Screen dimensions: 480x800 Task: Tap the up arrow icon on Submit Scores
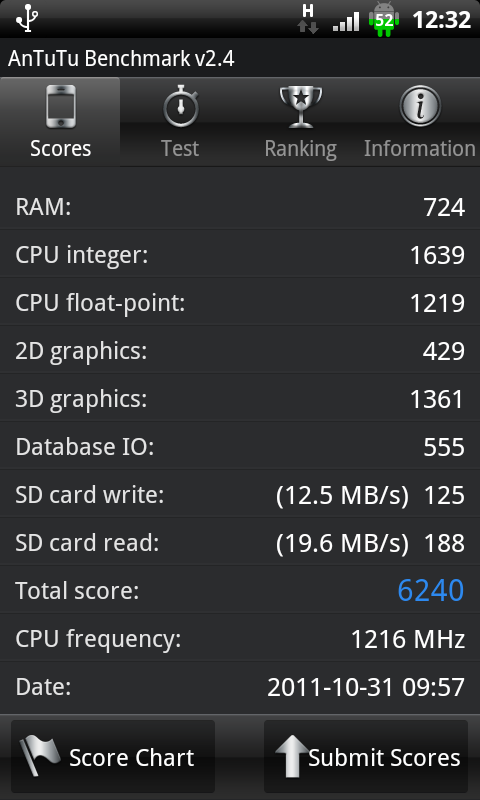click(292, 756)
